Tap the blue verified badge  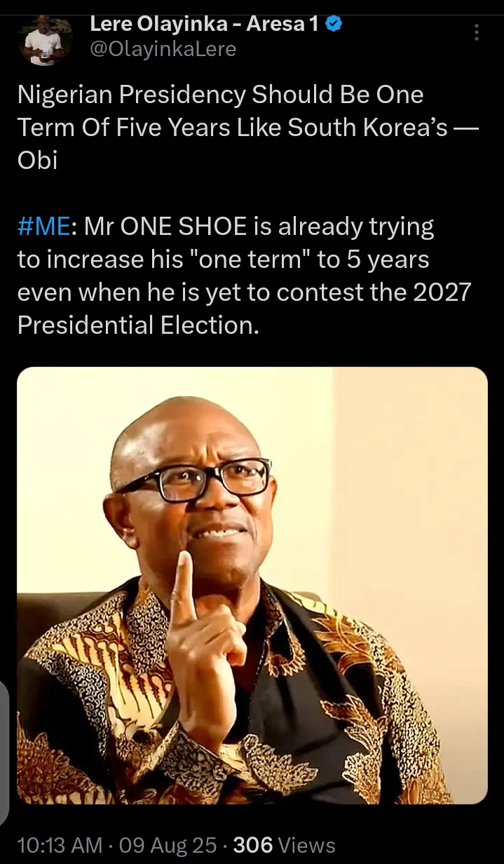click(334, 24)
